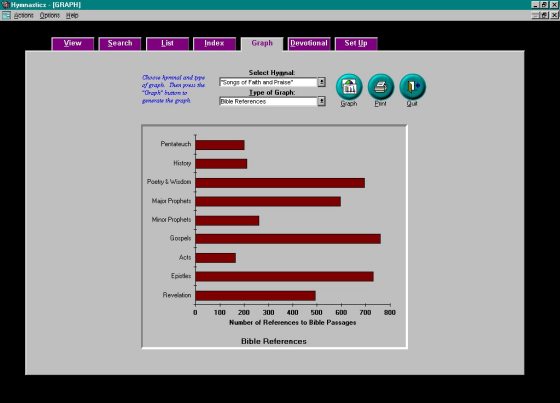The width and height of the screenshot is (560, 403).
Task: Click the "Bible References" chart title
Action: pos(274,341)
